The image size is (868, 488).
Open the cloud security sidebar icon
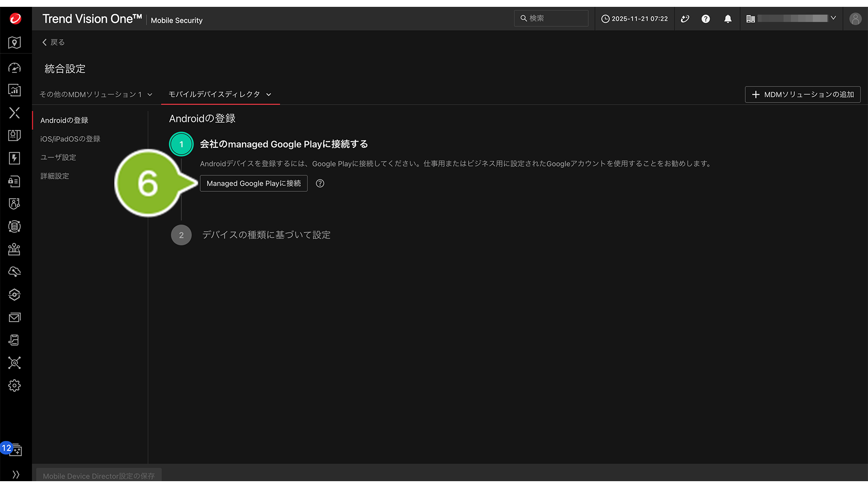pyautogui.click(x=15, y=272)
